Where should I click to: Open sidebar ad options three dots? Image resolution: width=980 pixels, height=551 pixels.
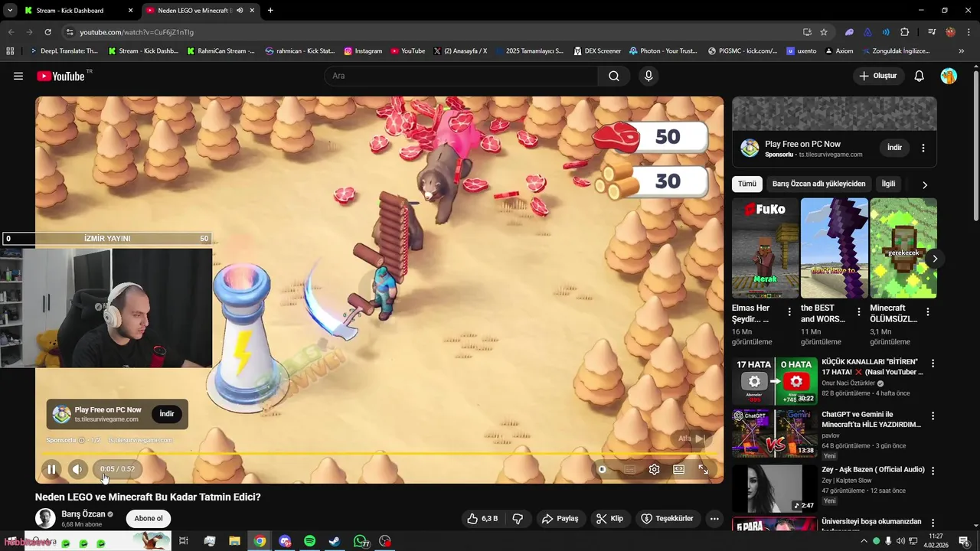tap(923, 148)
